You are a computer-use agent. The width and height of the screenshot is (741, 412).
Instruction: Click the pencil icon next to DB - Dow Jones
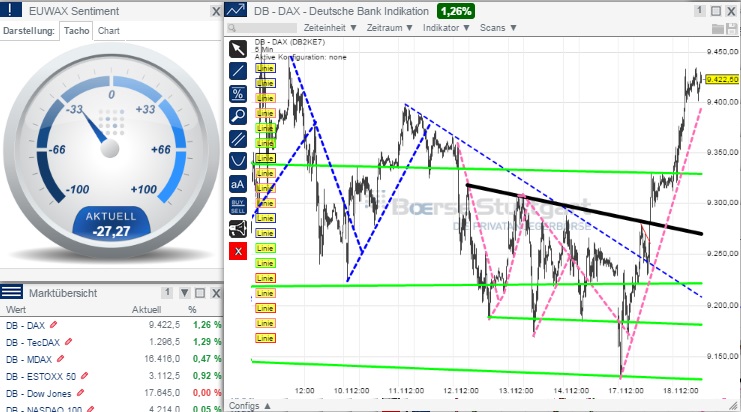80,393
